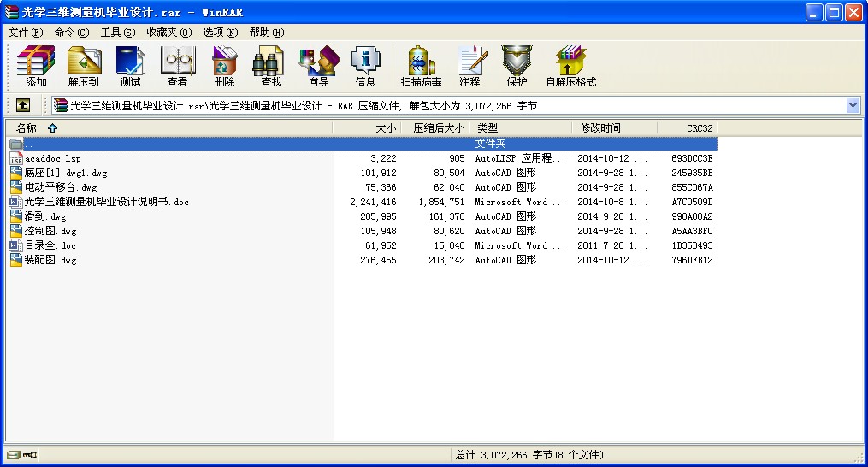Sort by the 名称 column header
This screenshot has height=467, width=868.
[x=168, y=128]
